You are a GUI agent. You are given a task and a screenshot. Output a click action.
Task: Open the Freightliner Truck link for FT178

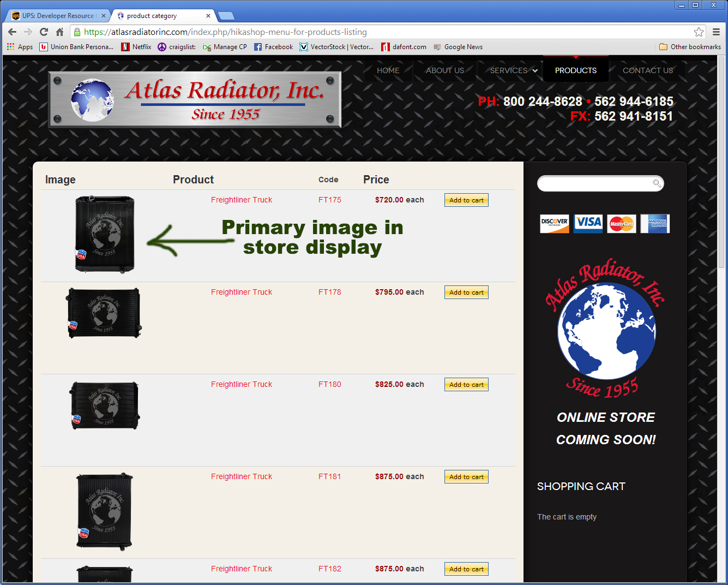(x=242, y=292)
